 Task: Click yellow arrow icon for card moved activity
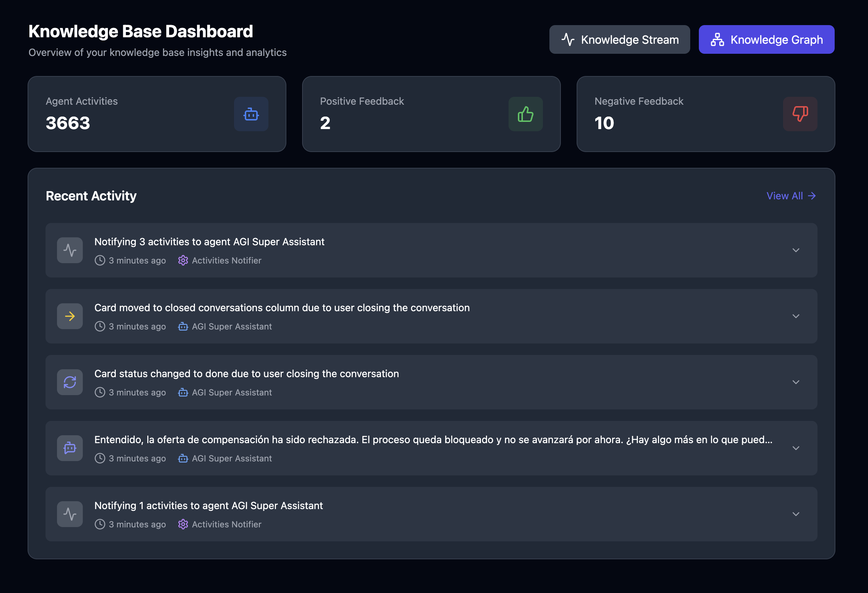70,316
